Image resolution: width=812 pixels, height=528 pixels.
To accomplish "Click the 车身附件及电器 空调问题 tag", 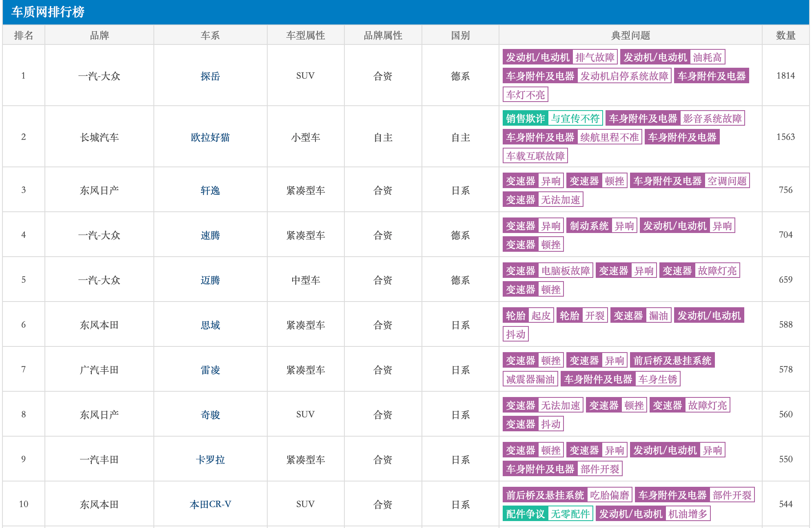I will point(690,181).
